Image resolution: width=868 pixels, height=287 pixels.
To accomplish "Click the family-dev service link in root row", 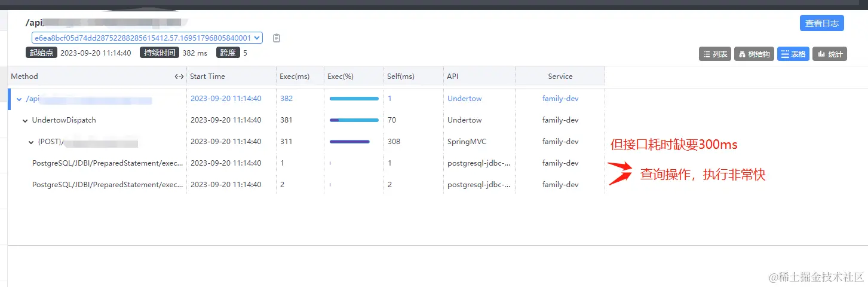I will pyautogui.click(x=560, y=99).
